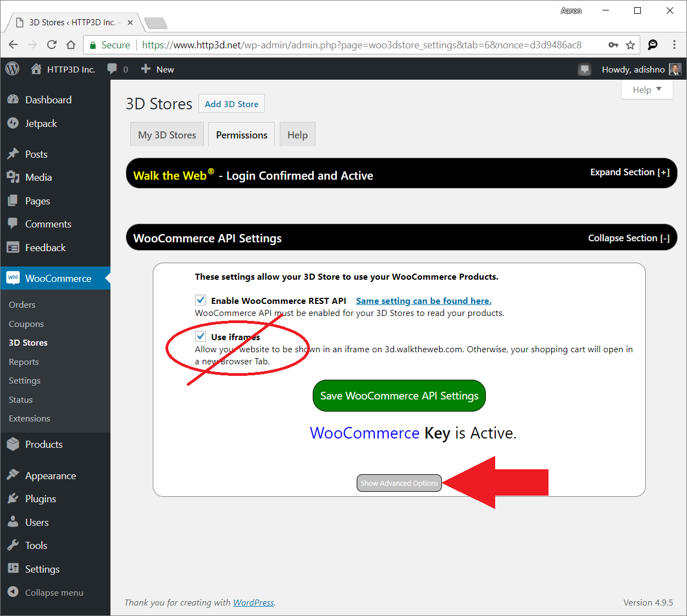Viewport: 687px width, 616px height.
Task: Click the browser extension icon beside the star
Action: 652,45
